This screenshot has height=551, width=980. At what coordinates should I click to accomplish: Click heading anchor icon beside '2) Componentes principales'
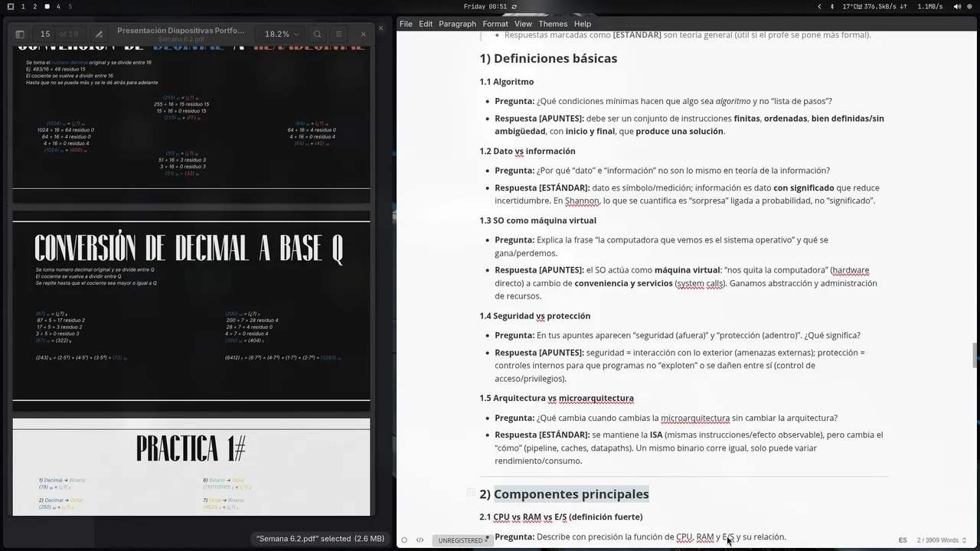(472, 494)
